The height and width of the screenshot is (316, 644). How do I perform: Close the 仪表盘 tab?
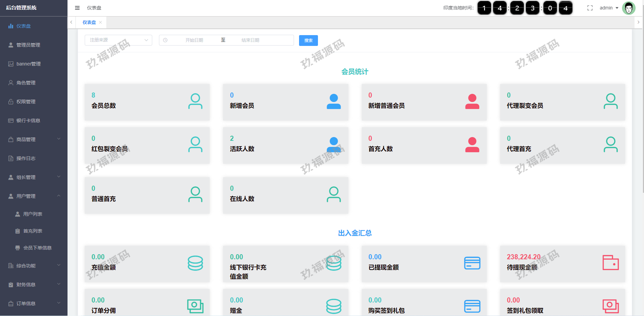click(101, 22)
